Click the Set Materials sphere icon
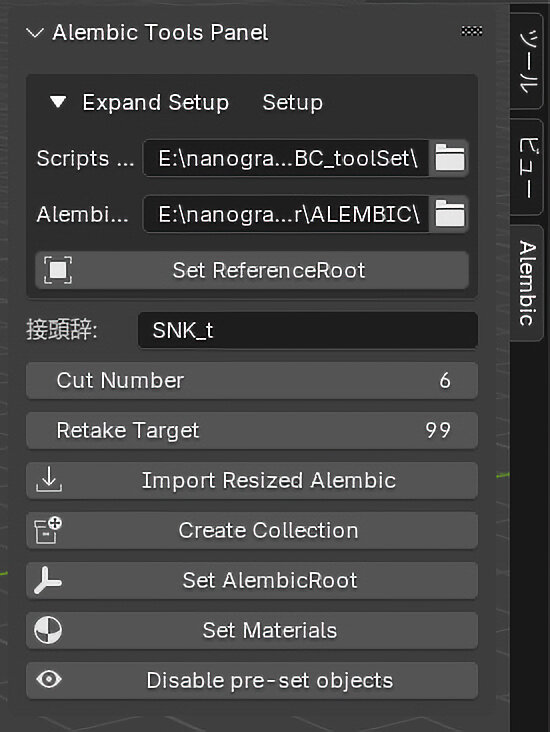The height and width of the screenshot is (732, 550). pos(48,630)
